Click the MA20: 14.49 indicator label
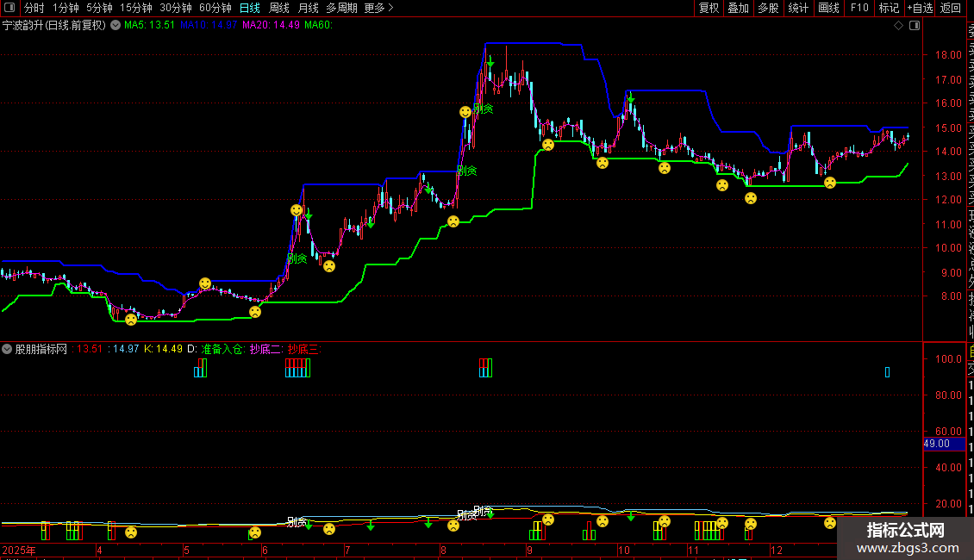Viewport: 974px width, 560px height. click(271, 25)
